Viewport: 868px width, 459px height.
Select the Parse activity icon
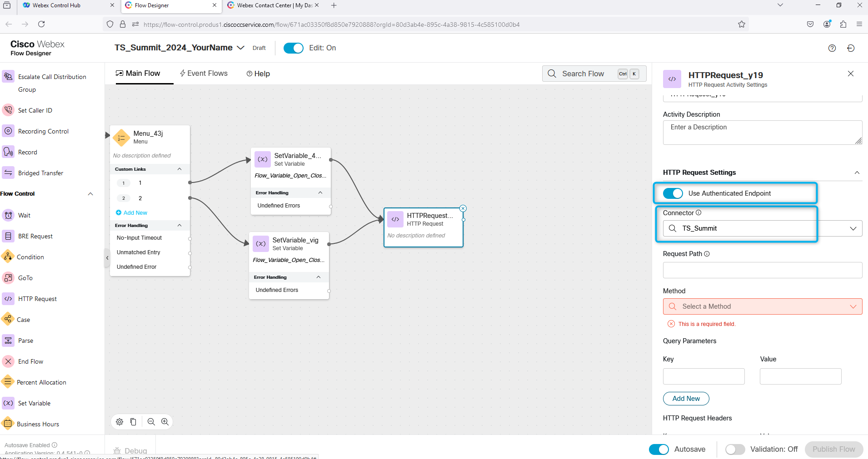(x=8, y=340)
